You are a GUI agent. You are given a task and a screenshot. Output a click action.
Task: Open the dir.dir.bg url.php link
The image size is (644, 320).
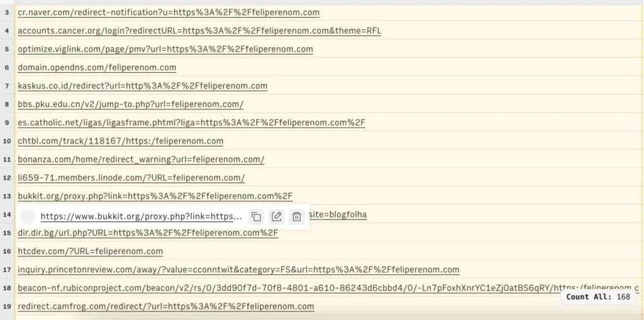[148, 233]
